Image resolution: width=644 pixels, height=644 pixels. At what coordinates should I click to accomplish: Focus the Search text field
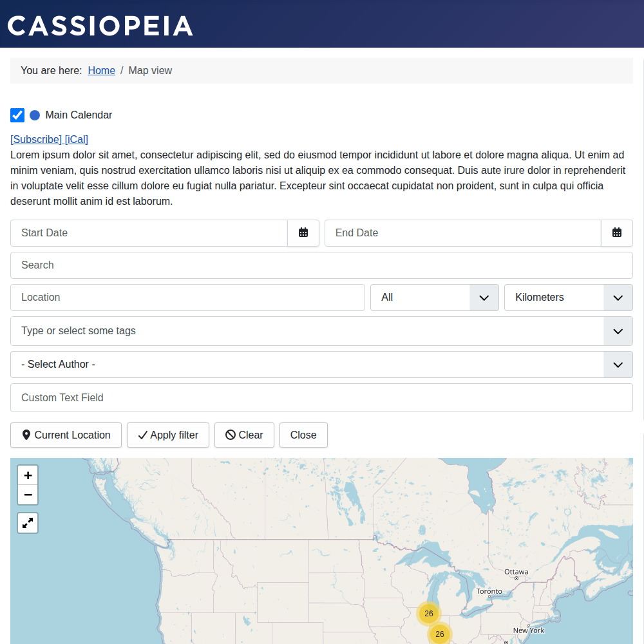(321, 265)
